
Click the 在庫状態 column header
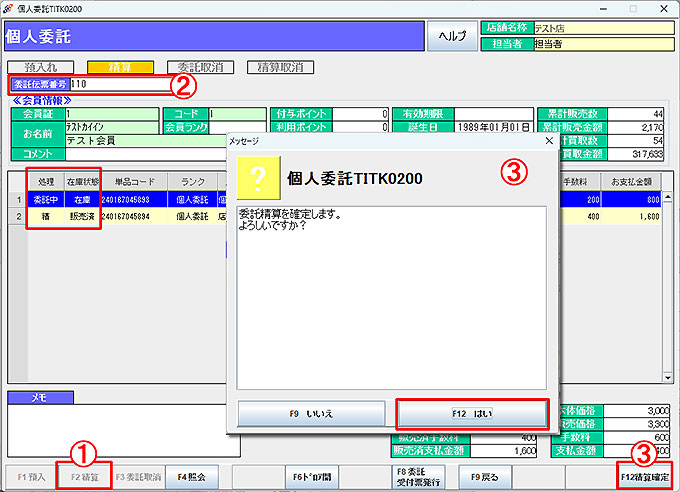point(82,182)
